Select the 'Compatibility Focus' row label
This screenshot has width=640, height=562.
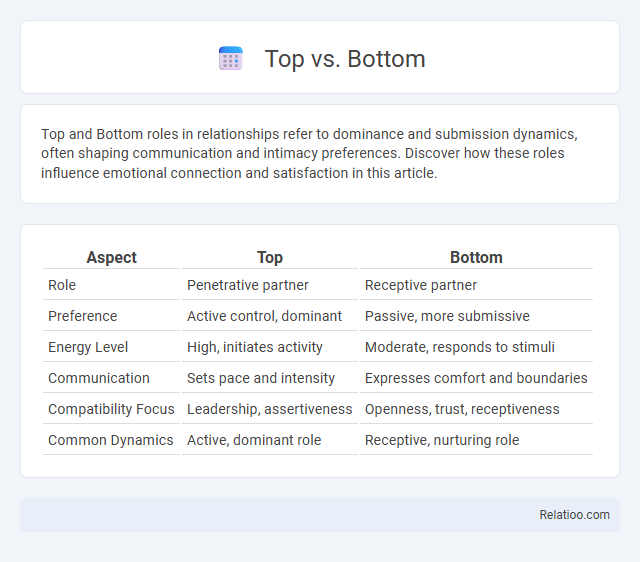pyautogui.click(x=111, y=409)
